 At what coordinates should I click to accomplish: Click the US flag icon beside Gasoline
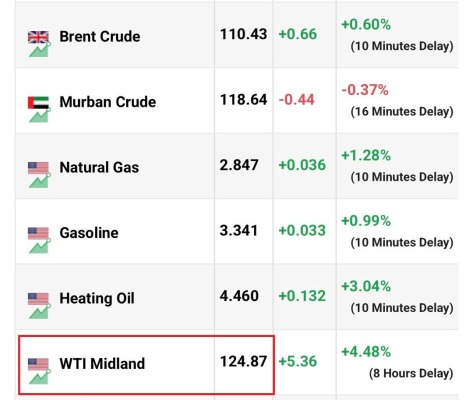coord(38,233)
